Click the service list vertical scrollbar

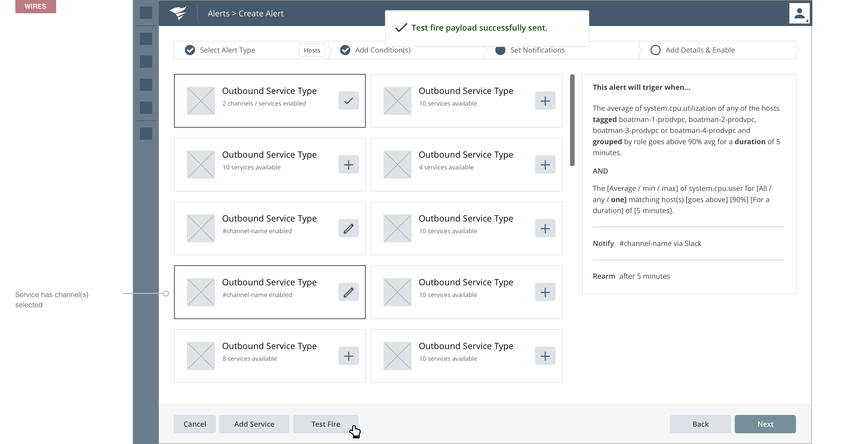pos(572,120)
